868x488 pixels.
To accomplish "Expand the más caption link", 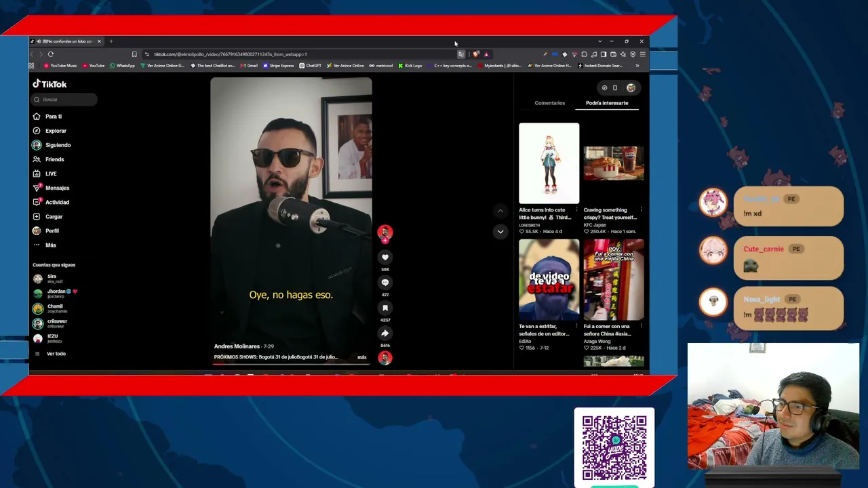I will pos(362,357).
